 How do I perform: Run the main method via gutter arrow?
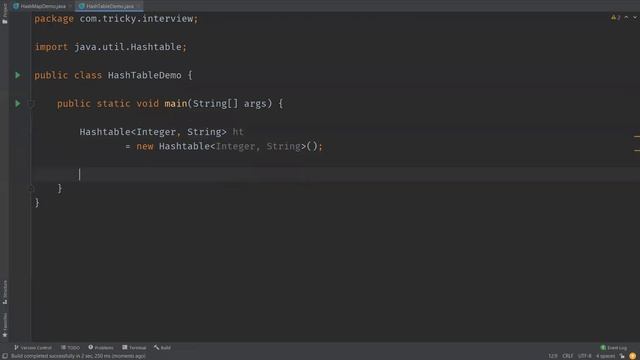(x=18, y=104)
